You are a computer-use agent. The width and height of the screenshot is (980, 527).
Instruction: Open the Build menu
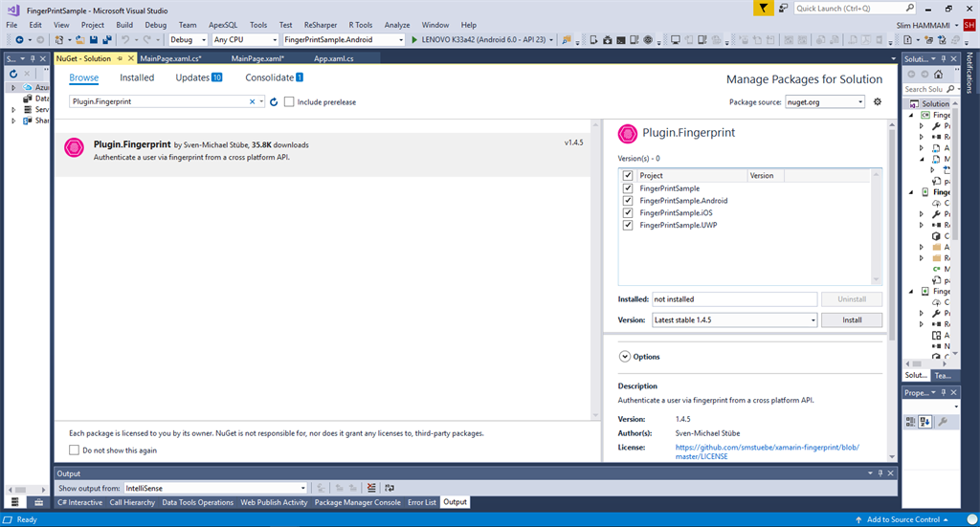click(x=124, y=25)
